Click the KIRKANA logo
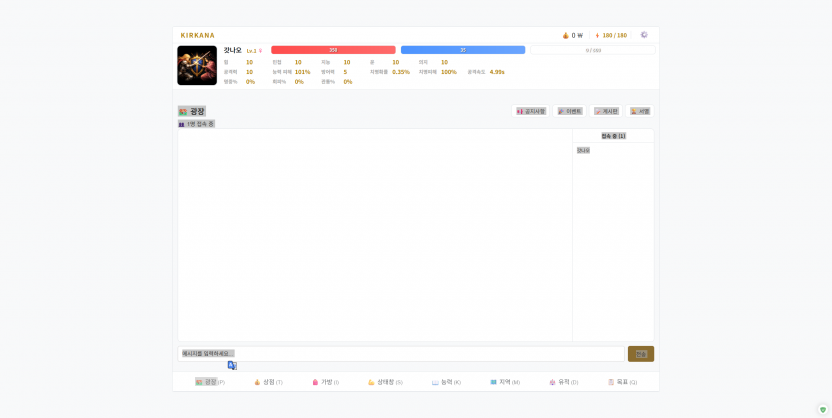The height and width of the screenshot is (418, 832). [197, 36]
